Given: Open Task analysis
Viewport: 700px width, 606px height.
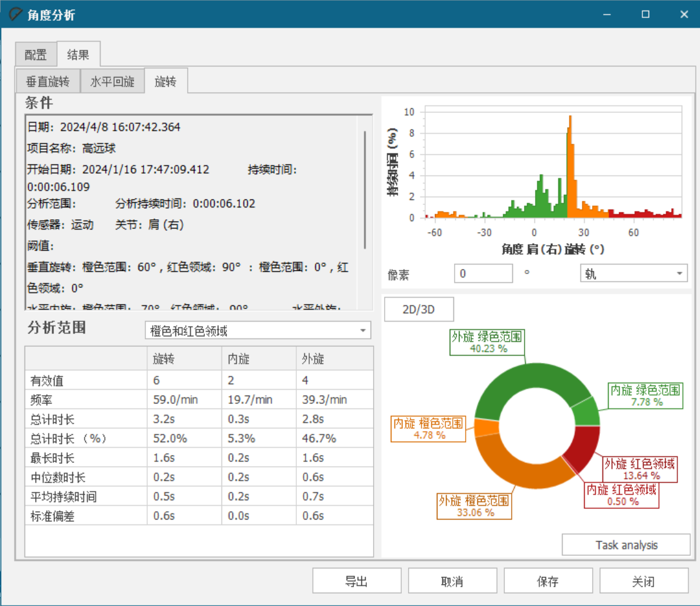Looking at the screenshot, I should point(626,545).
